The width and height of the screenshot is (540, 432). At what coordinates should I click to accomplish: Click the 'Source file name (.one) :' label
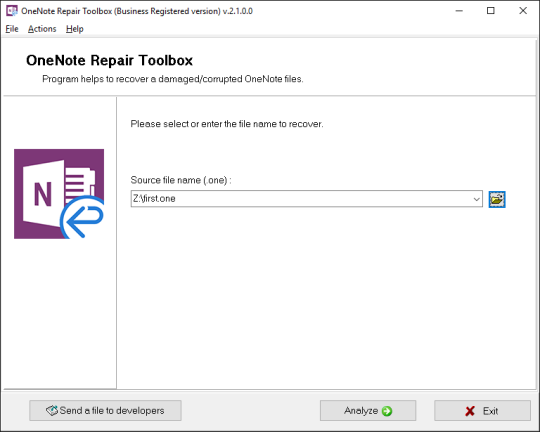click(181, 180)
